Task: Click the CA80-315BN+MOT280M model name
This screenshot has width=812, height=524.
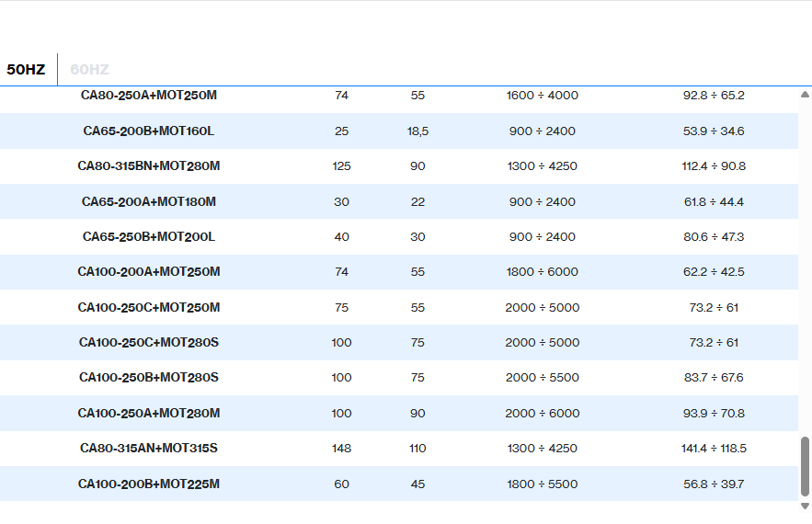Action: [148, 166]
